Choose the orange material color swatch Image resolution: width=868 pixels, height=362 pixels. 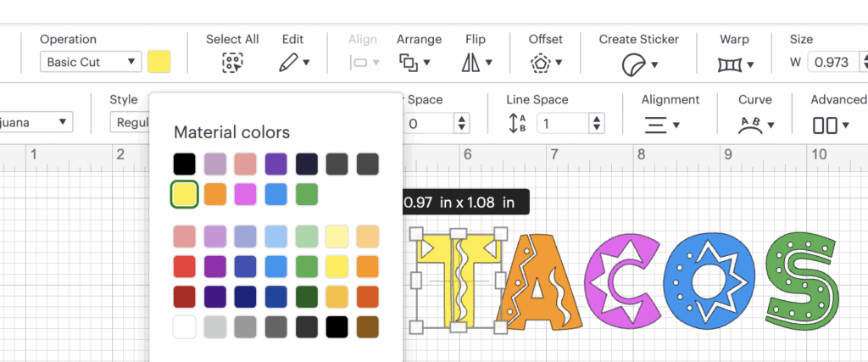(x=215, y=194)
